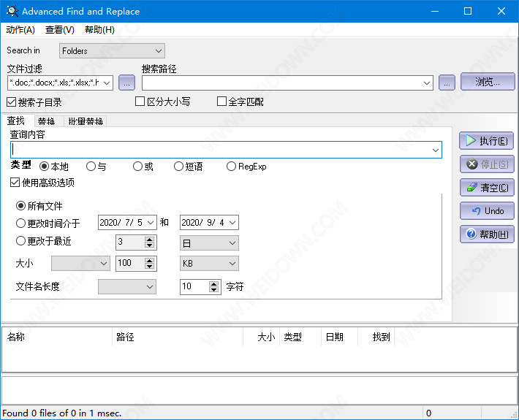The height and width of the screenshot is (420, 519).
Task: Click the Clear (清空) eraser icon
Action: click(470, 188)
